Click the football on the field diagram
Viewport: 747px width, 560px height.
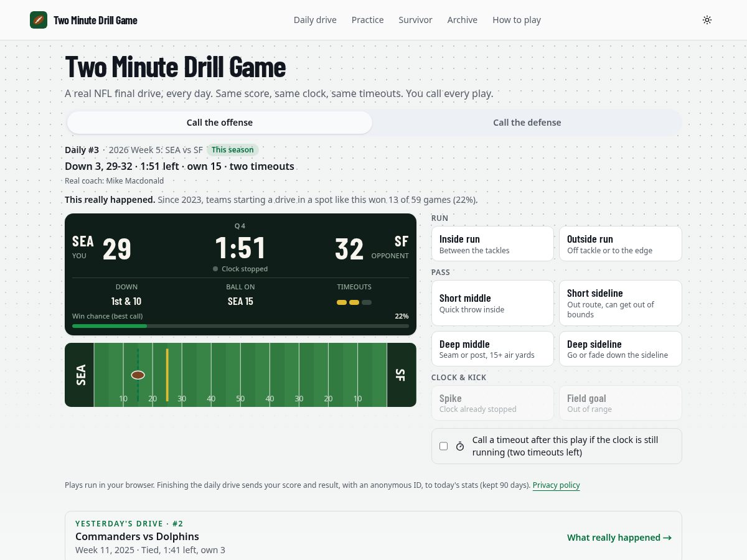(x=138, y=375)
